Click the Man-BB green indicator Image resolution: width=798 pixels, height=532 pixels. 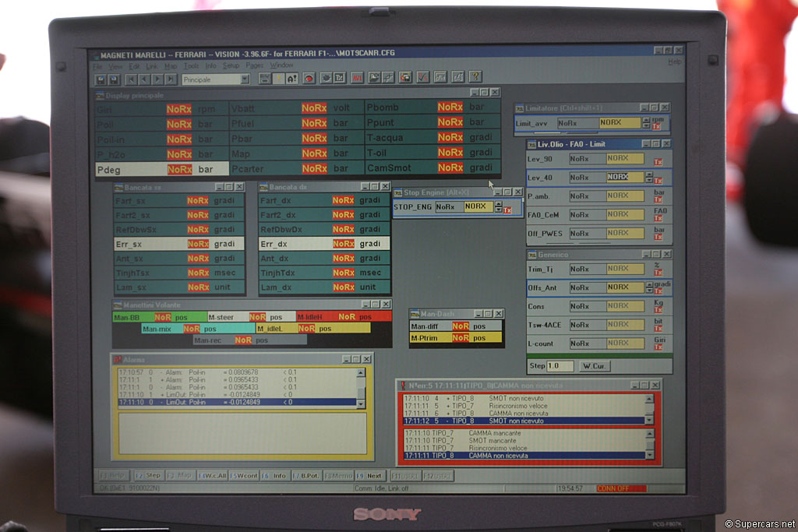pos(160,317)
